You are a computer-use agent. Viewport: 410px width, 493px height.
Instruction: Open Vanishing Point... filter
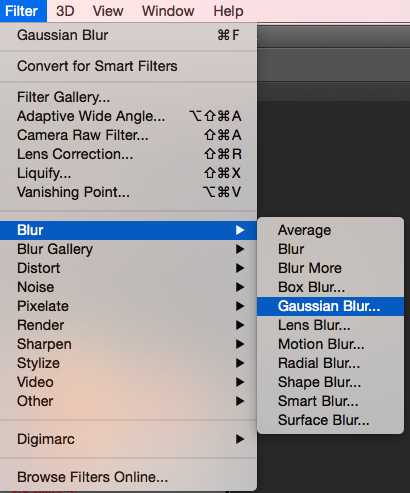[x=128, y=192]
